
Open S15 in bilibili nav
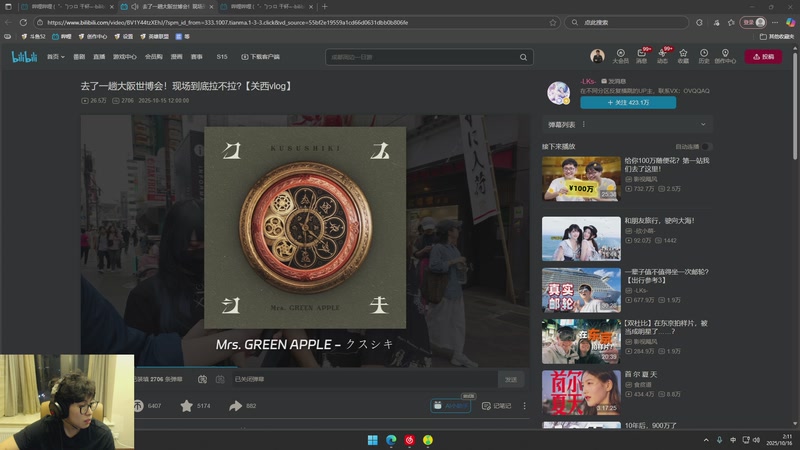tap(222, 57)
